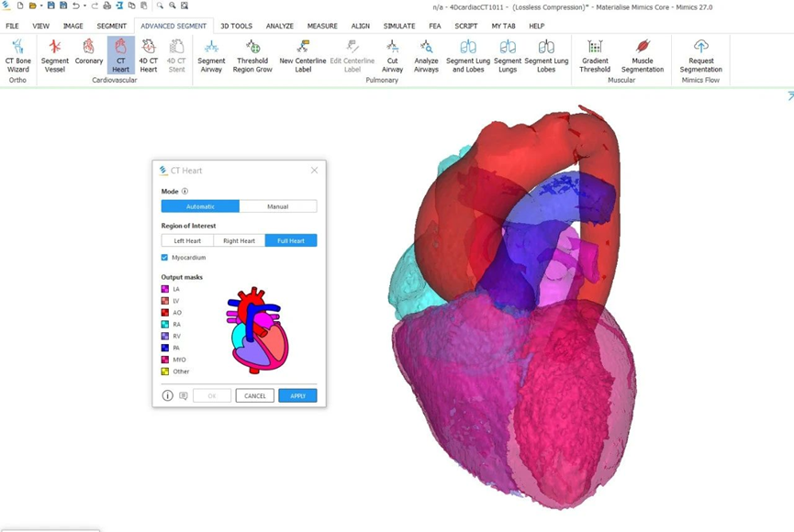Click the first Save disk icon
The height and width of the screenshot is (532, 794).
coord(51,6)
